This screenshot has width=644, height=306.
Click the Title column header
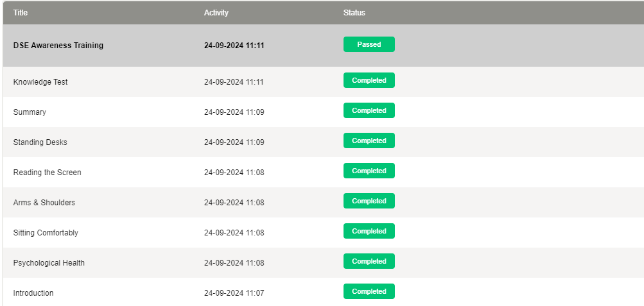(21, 13)
